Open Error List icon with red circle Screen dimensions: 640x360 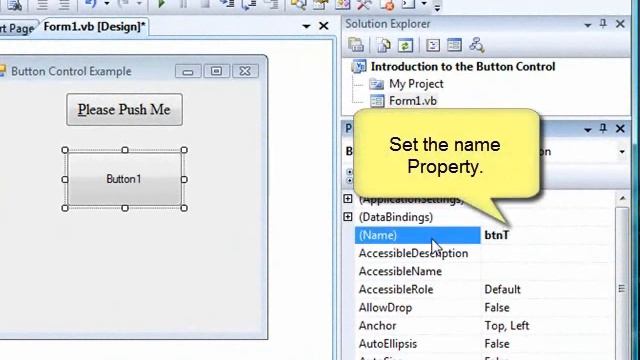pos(387,4)
